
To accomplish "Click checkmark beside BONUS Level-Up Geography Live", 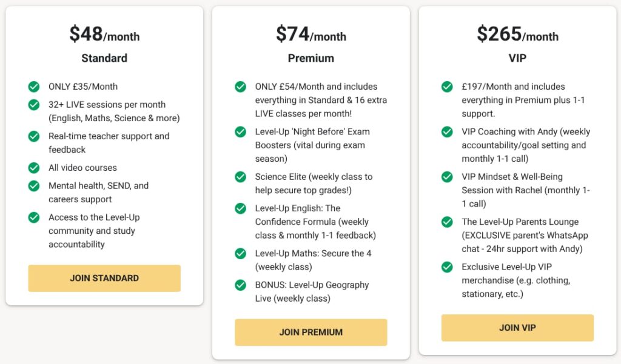I will coord(241,285).
